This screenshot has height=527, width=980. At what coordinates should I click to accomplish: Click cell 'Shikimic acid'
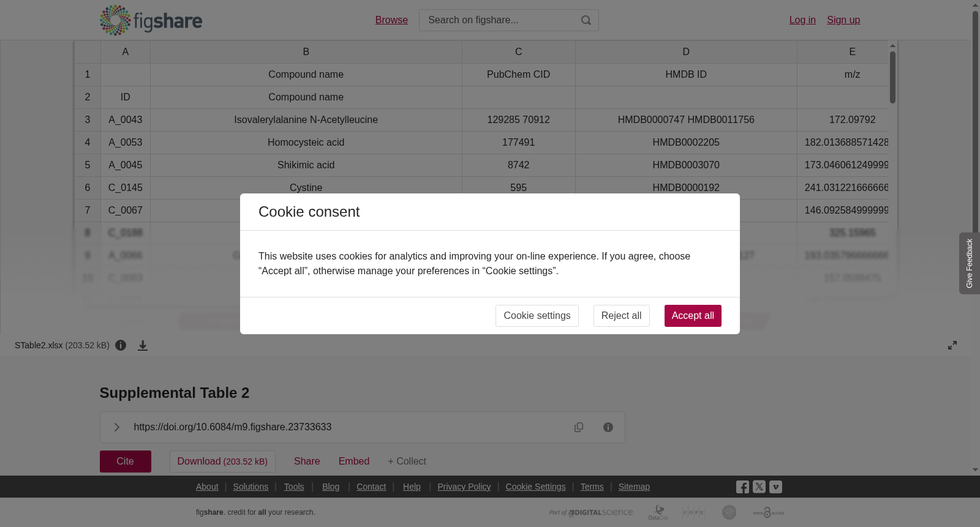[306, 165]
